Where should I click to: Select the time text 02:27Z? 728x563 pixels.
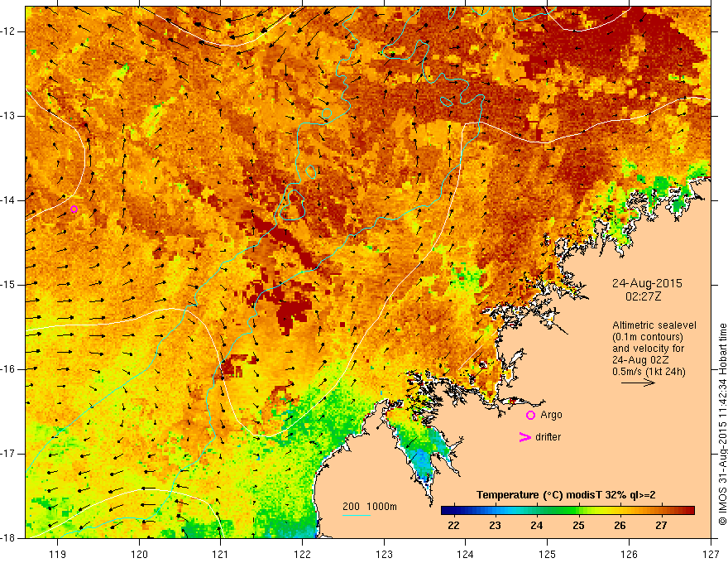pyautogui.click(x=644, y=296)
